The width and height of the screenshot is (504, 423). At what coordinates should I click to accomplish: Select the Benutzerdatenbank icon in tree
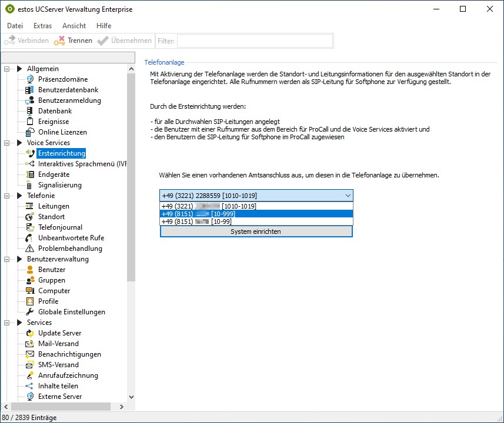[29, 90]
